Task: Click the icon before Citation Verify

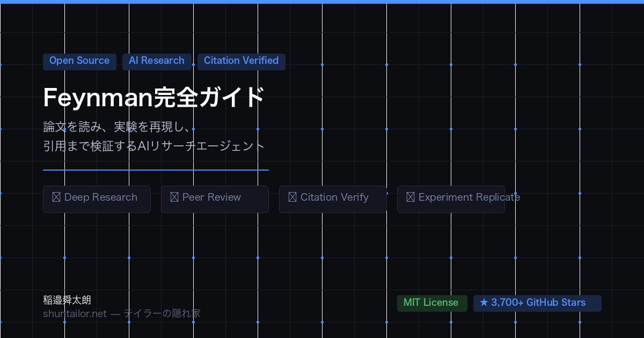Action: 292,197
